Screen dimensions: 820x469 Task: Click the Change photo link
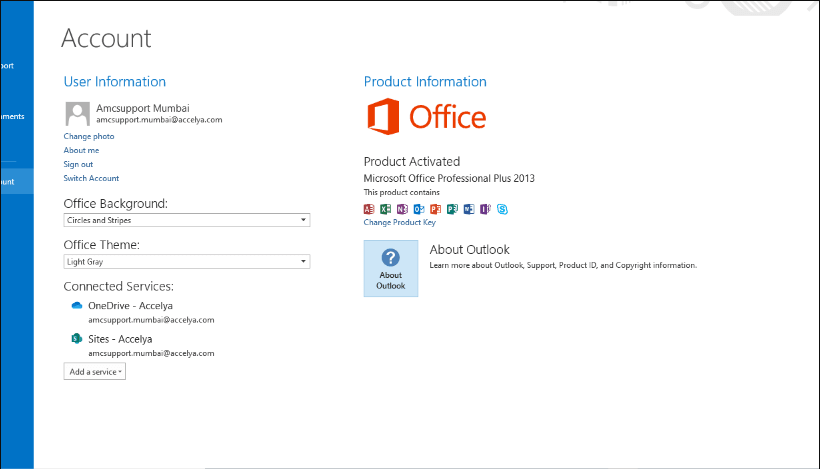pos(89,136)
